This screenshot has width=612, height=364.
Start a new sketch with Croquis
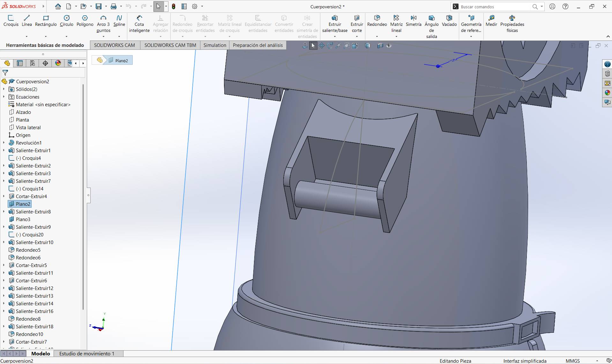click(x=11, y=21)
